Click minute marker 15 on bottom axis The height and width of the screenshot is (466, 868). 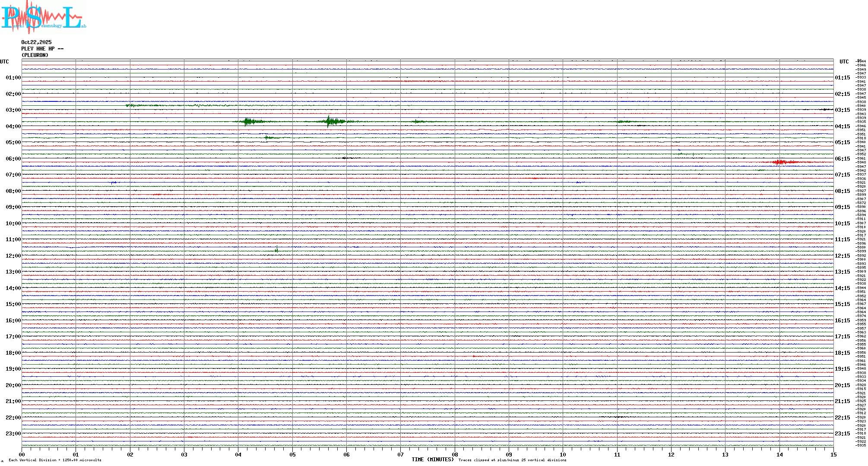[x=833, y=454]
